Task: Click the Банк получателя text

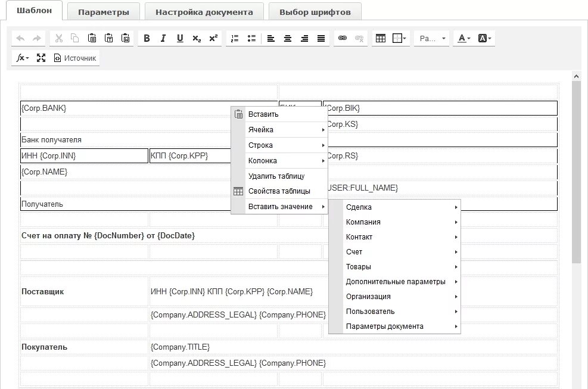Action: click(51, 139)
